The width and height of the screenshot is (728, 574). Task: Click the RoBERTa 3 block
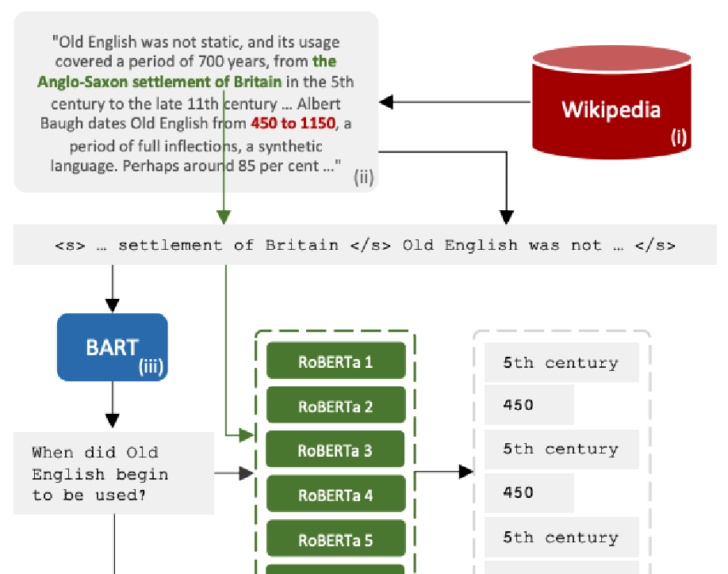point(335,450)
